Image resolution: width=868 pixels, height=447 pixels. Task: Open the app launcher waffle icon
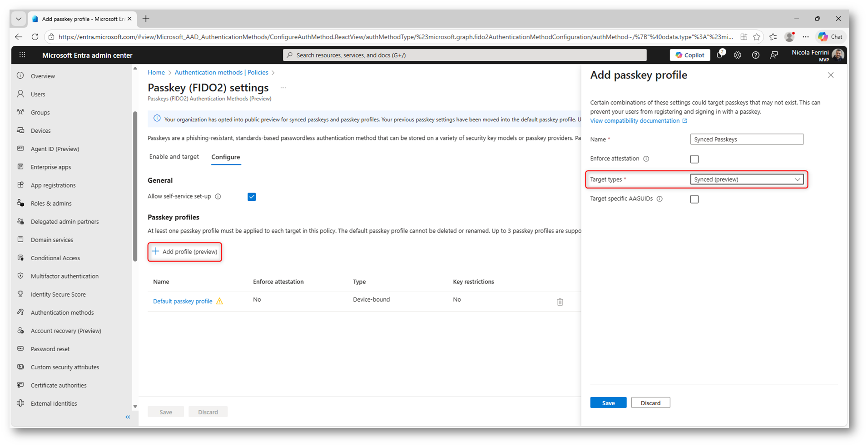point(22,55)
